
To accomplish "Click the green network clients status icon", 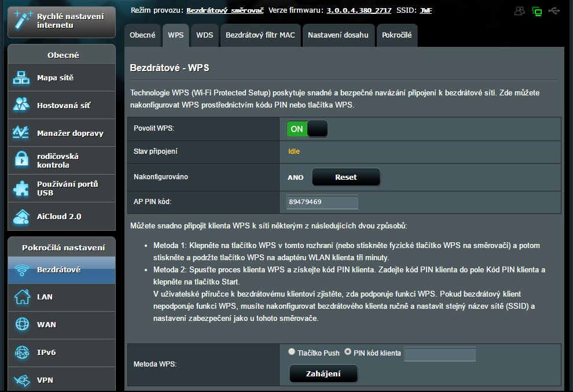I will [537, 12].
